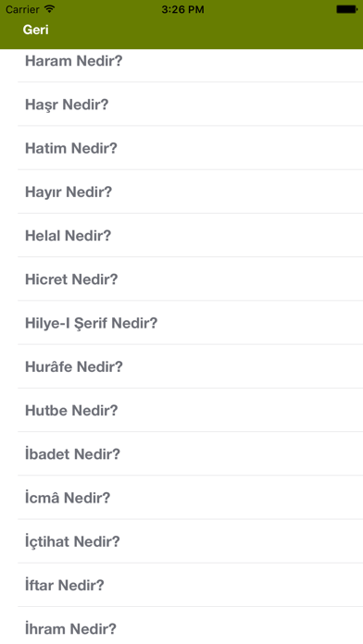Tap the green navigation bar center
This screenshot has width=363, height=644.
[x=181, y=30]
